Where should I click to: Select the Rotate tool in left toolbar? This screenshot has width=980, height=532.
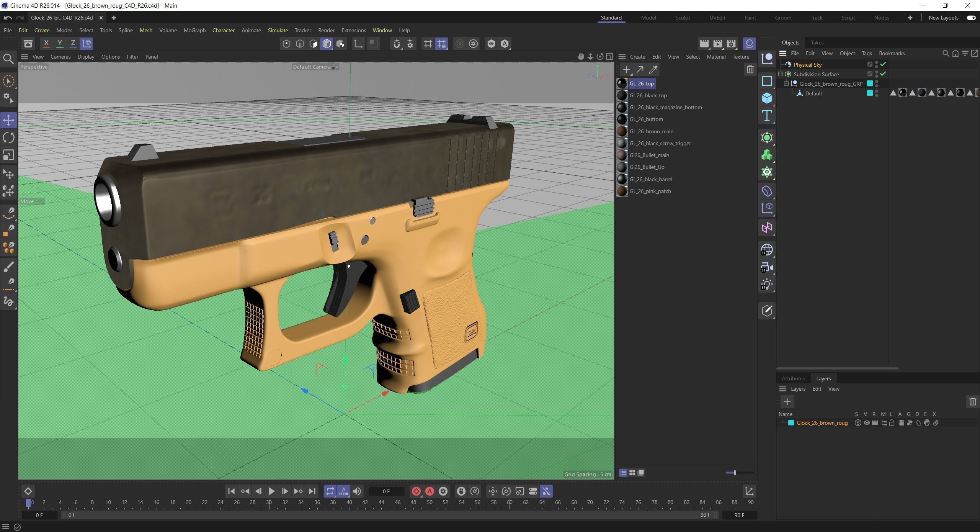(8, 138)
